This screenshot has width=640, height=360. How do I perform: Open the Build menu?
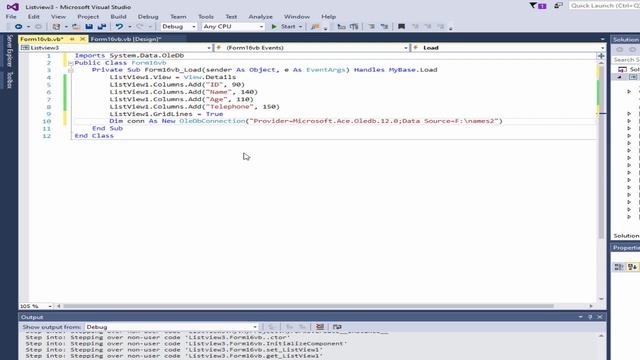[118, 17]
